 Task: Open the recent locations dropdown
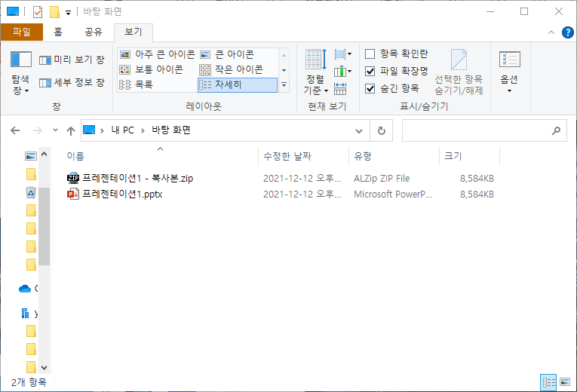(x=55, y=130)
